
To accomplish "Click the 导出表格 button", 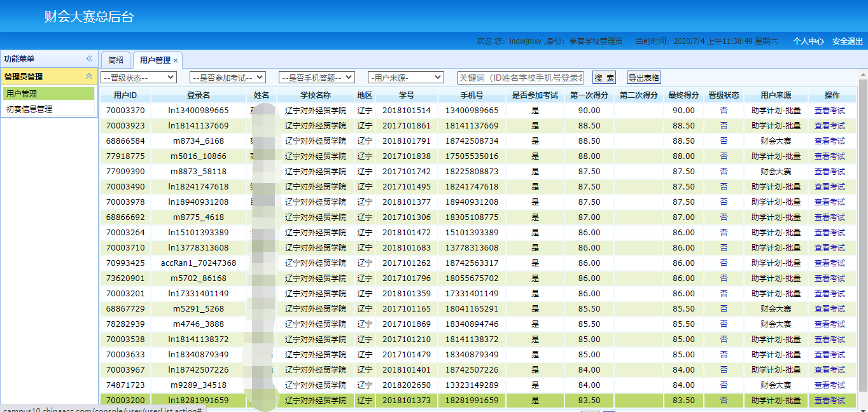I will tap(644, 78).
